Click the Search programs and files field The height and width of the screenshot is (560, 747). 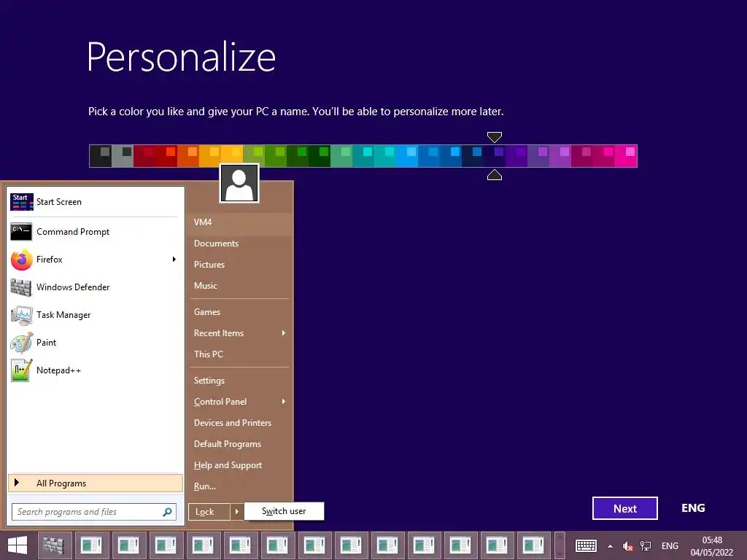click(x=94, y=512)
